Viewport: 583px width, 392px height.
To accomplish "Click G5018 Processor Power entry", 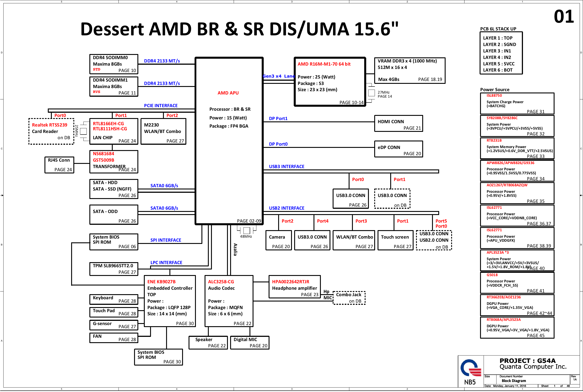I will (x=517, y=283).
